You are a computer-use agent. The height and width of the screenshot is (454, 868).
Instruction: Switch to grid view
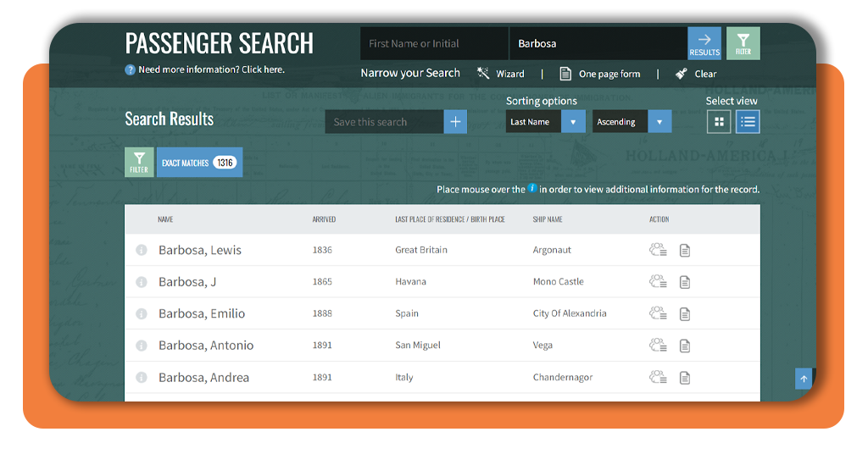point(719,122)
